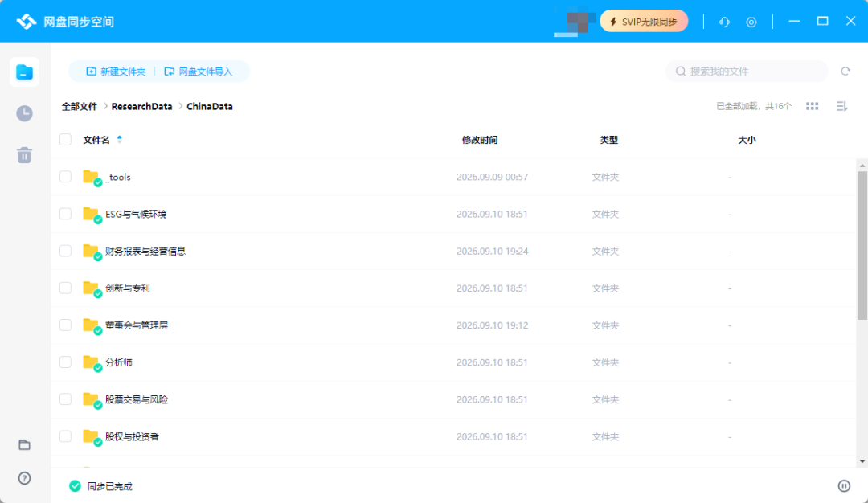
Task: Navigate to ResearchData in the breadcrumb
Action: click(141, 106)
